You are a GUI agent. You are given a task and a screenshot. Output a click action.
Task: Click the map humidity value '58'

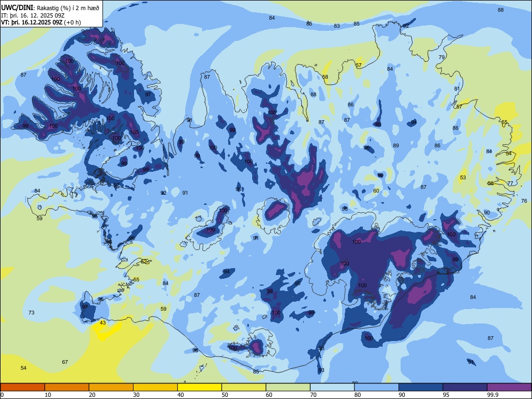coord(325,77)
